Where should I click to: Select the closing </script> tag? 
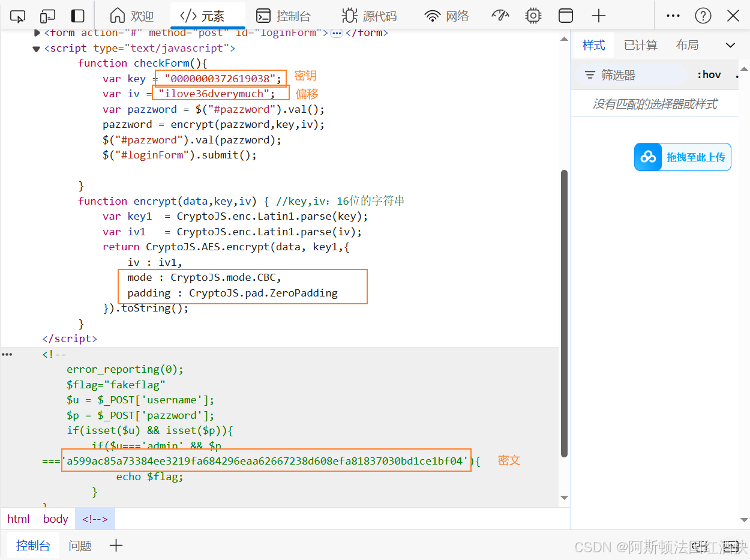pyautogui.click(x=70, y=339)
